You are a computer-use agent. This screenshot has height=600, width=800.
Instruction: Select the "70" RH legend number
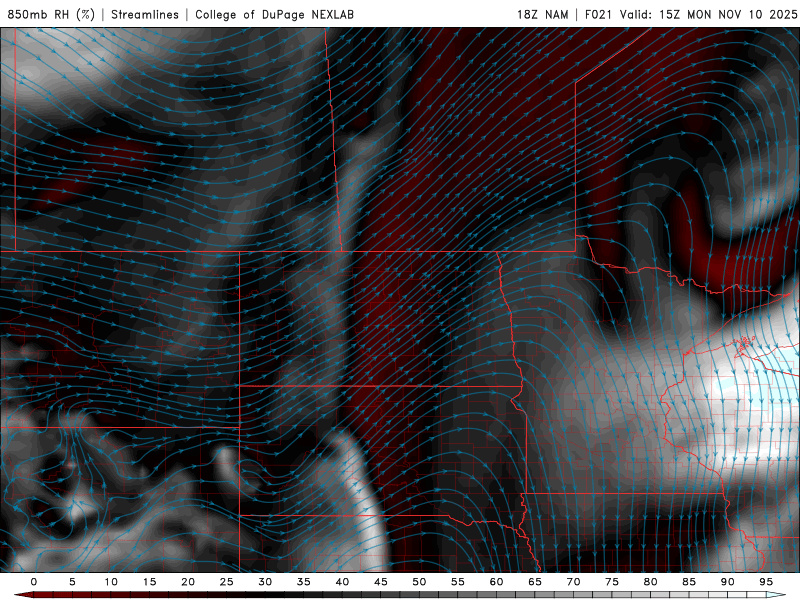click(x=573, y=582)
